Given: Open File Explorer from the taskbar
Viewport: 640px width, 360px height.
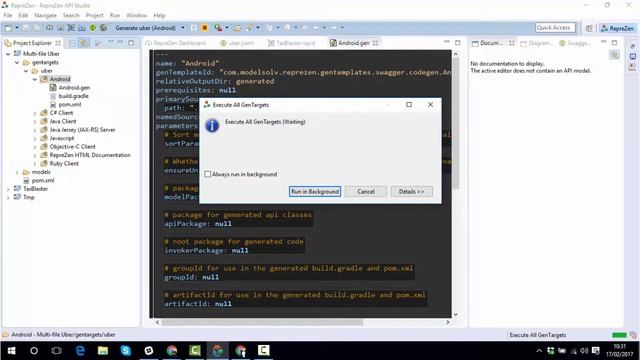Looking at the screenshot, I should (x=103, y=351).
